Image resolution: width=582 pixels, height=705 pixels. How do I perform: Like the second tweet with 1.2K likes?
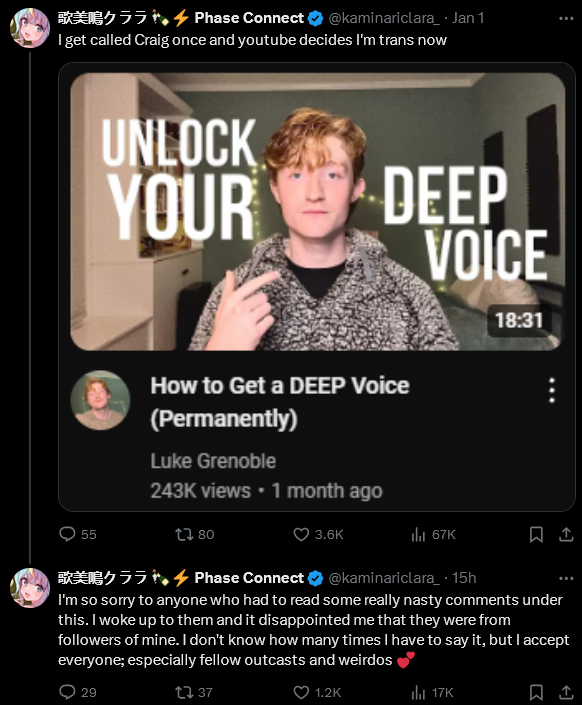pyautogui.click(x=301, y=692)
